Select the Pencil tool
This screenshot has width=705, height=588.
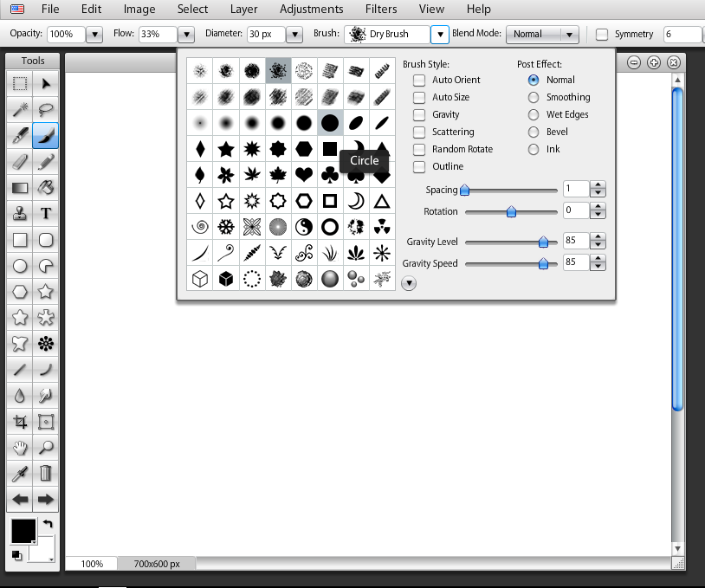click(46, 162)
